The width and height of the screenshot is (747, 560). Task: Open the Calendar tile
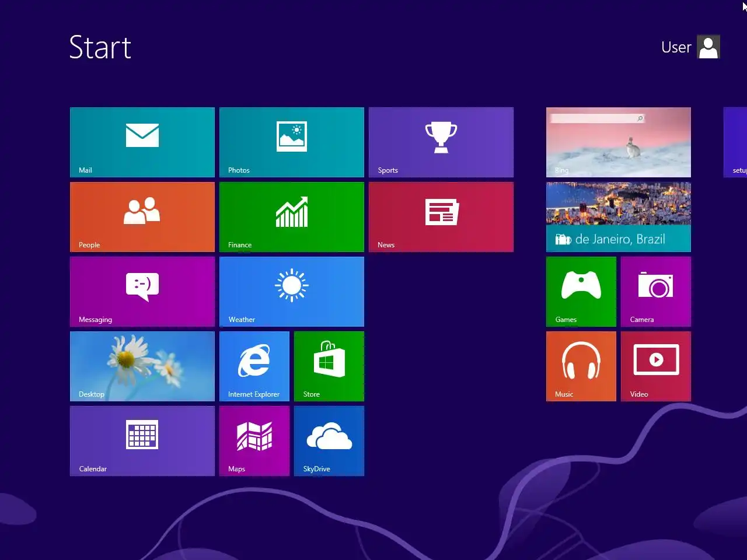coord(142,441)
